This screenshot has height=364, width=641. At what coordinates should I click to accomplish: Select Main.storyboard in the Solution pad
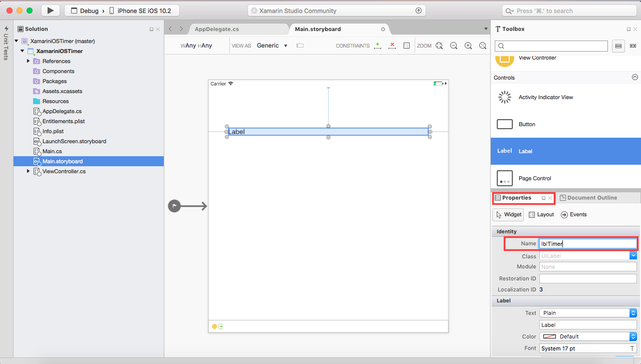(62, 161)
